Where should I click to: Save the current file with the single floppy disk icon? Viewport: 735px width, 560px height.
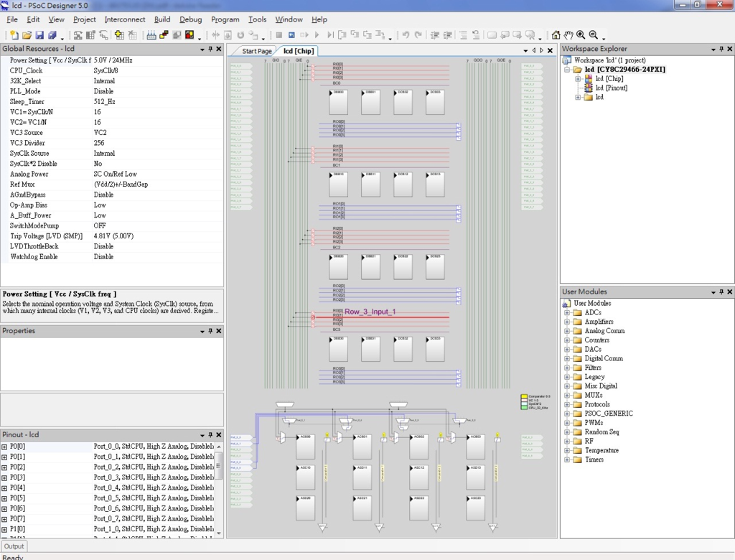pyautogui.click(x=39, y=34)
